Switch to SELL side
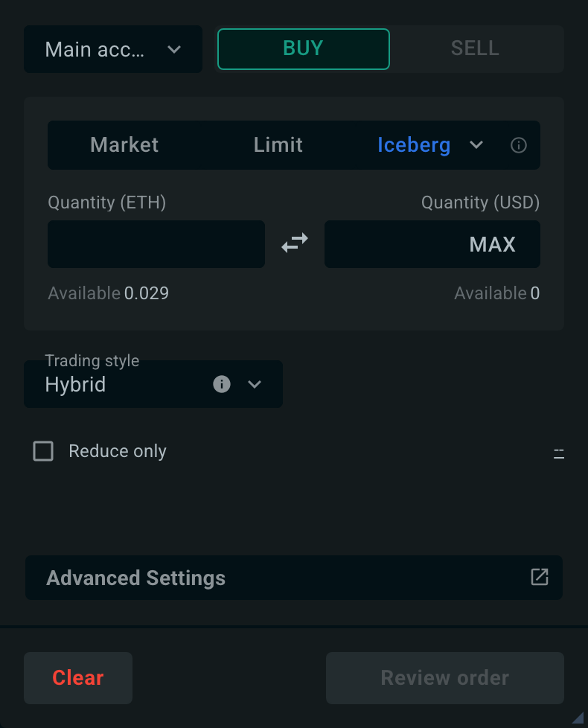Viewport: 588px width, 728px height. pyautogui.click(x=475, y=49)
